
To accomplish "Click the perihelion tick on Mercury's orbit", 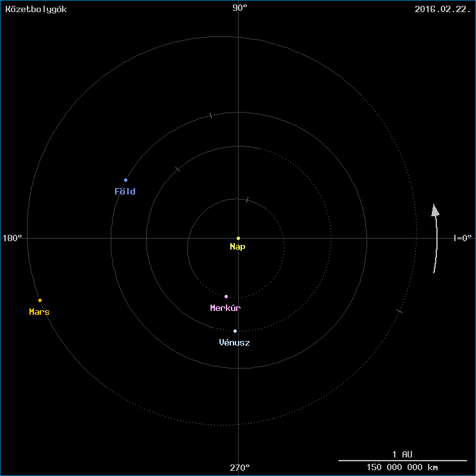I will click(247, 200).
